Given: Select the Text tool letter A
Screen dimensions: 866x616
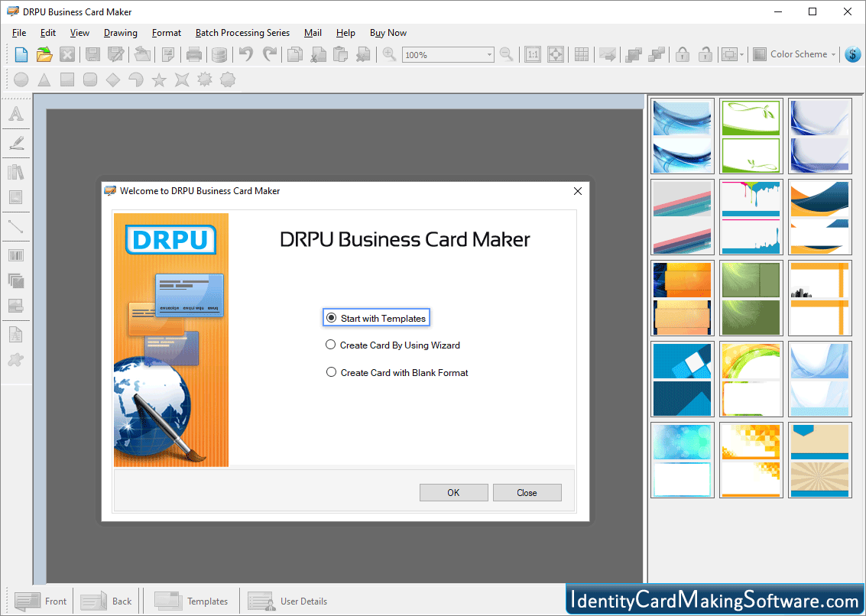Looking at the screenshot, I should (16, 114).
